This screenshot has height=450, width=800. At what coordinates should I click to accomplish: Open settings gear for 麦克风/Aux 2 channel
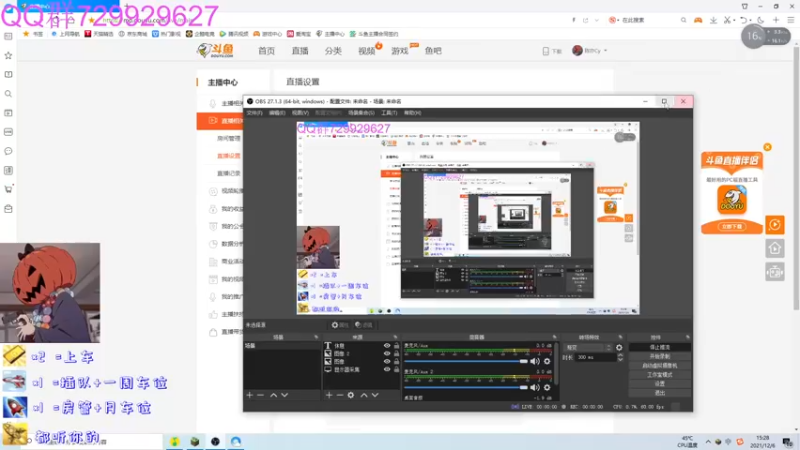tap(547, 387)
